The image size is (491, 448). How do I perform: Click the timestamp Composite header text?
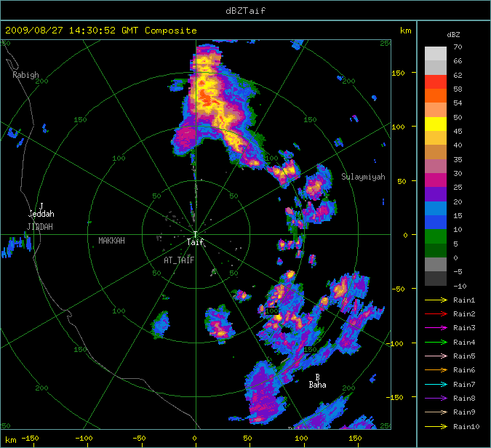(x=101, y=31)
